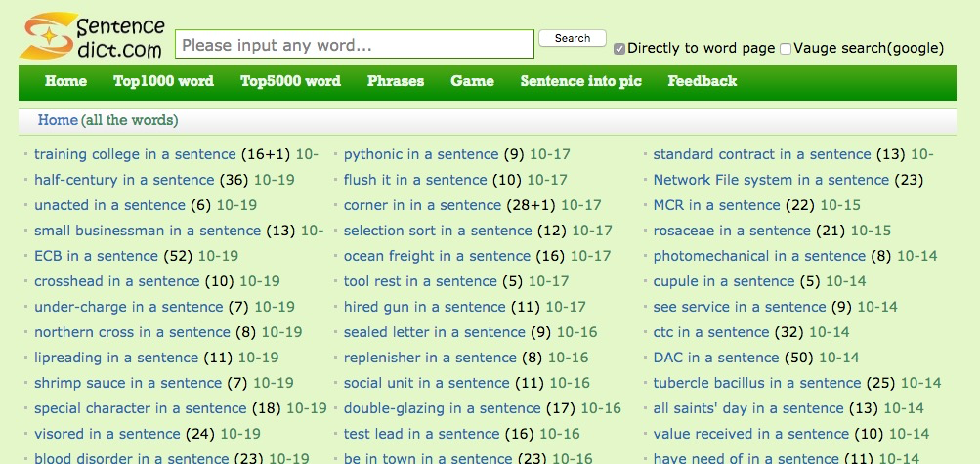The height and width of the screenshot is (464, 980).
Task: Click the Home breadcrumb link
Action: (57, 120)
